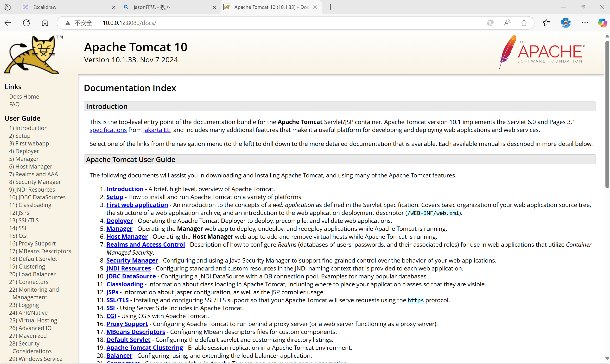Open the MBeans Descriptors link in list
610x364 pixels.
(136, 332)
